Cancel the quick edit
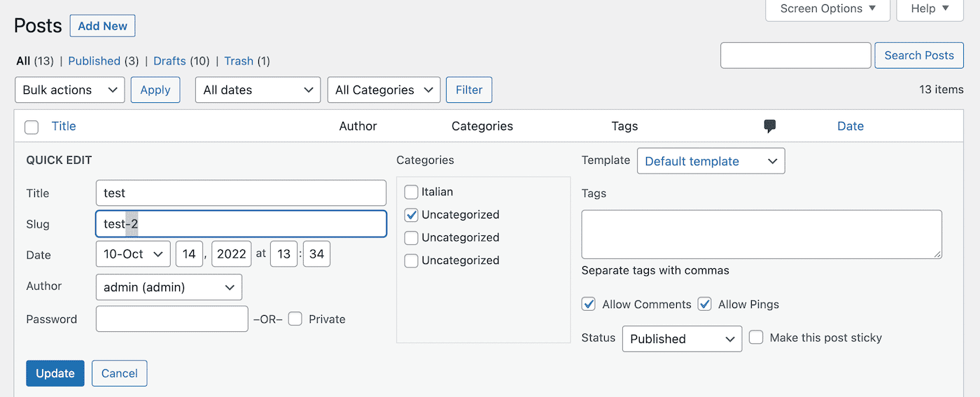 (x=120, y=373)
